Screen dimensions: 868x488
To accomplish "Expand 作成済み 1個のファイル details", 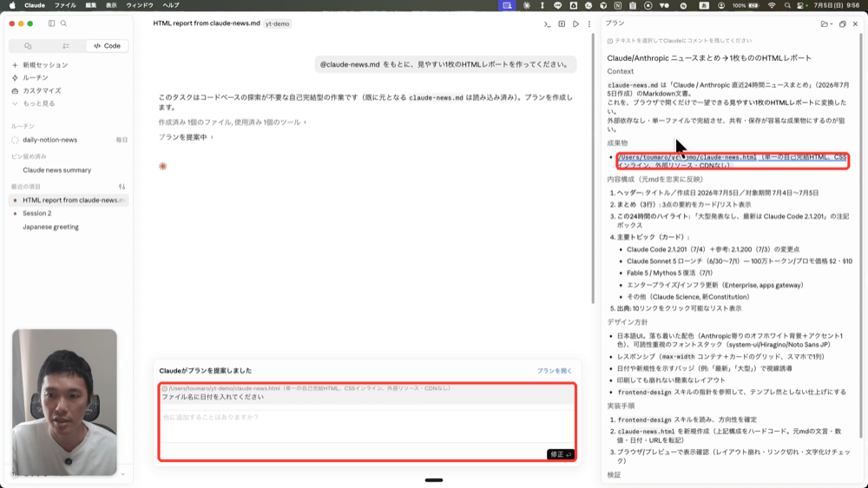I will pyautogui.click(x=232, y=122).
